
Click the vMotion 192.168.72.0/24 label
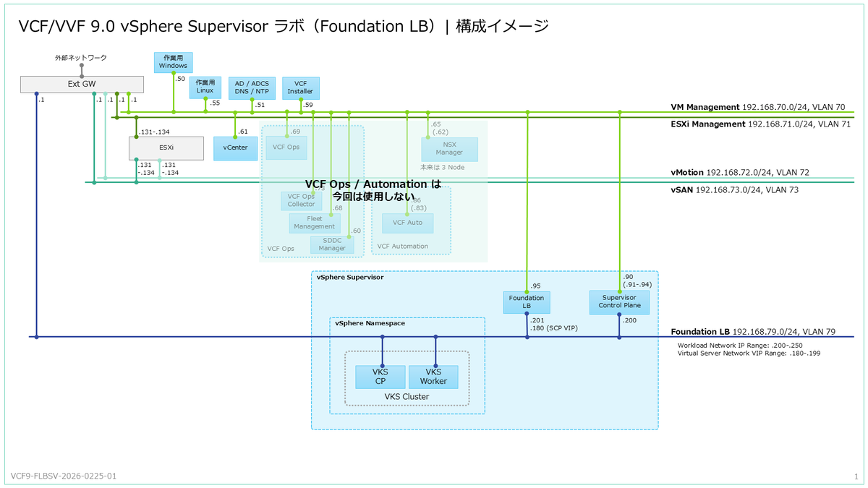coord(740,173)
